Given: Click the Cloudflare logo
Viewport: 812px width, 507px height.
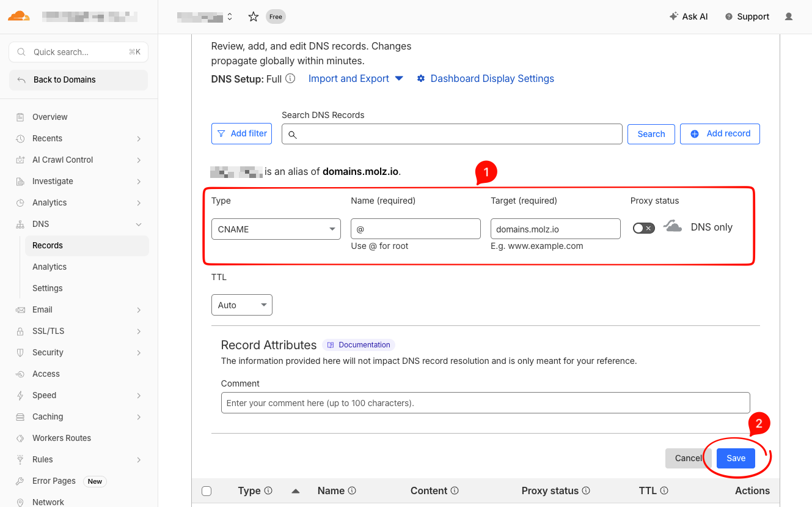Looking at the screenshot, I should click(19, 17).
